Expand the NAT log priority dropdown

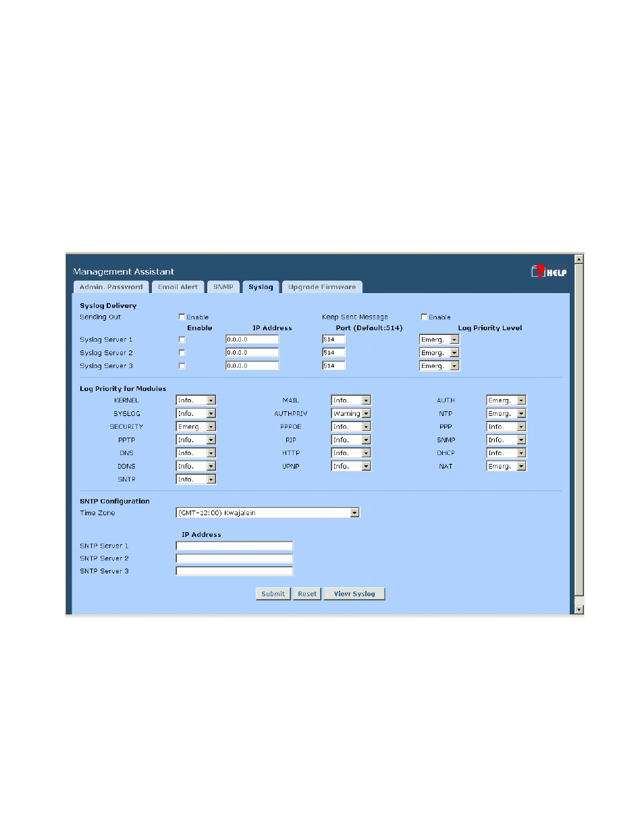(x=521, y=466)
